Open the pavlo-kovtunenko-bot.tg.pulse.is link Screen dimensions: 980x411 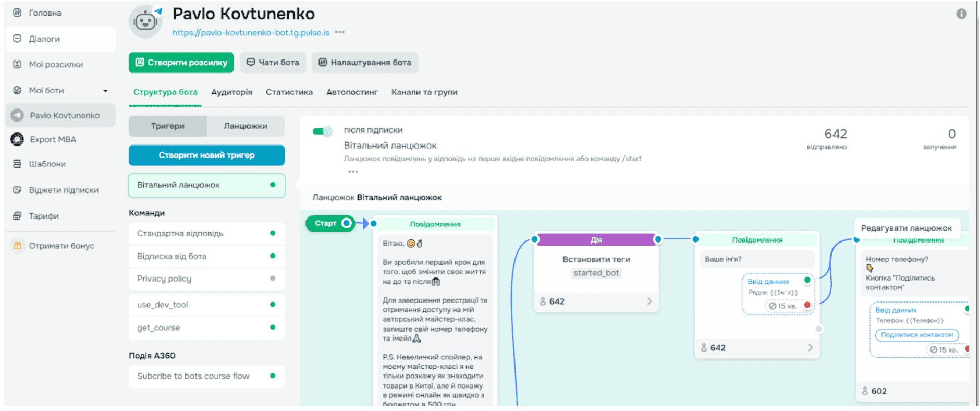coord(251,33)
